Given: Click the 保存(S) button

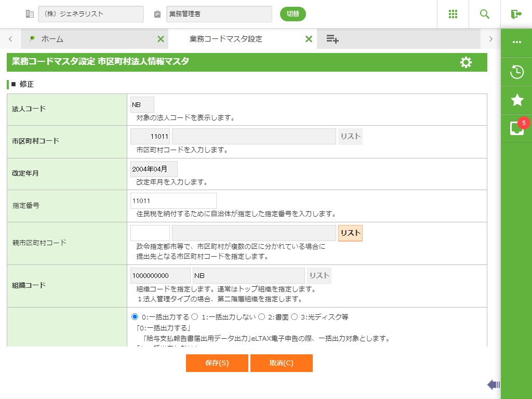Looking at the screenshot, I should click(x=217, y=363).
